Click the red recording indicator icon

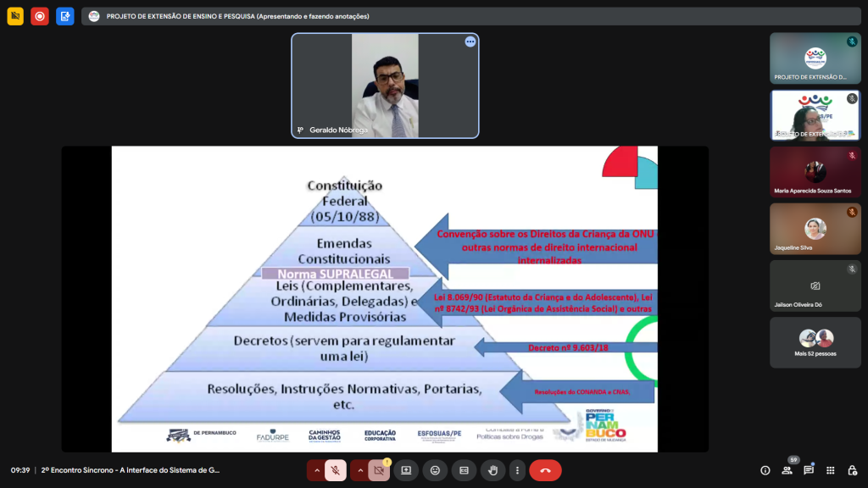point(40,16)
